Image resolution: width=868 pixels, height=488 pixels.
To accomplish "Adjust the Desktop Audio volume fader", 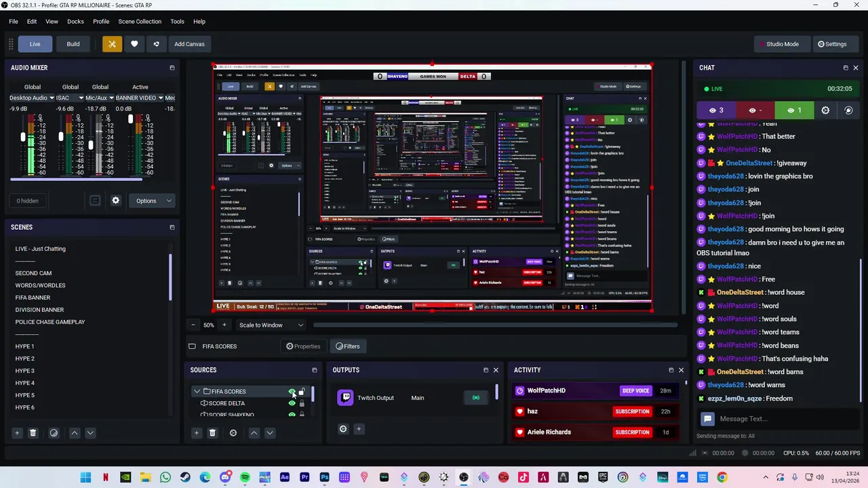I will tap(23, 137).
